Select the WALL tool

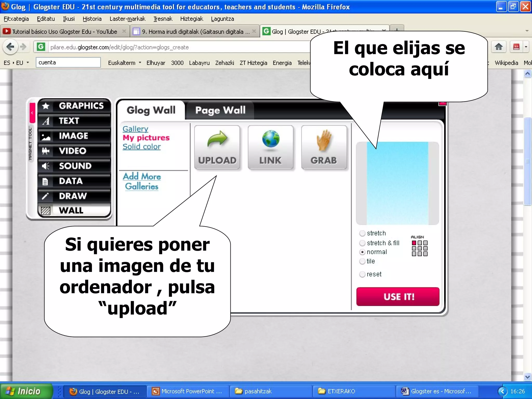coord(74,210)
